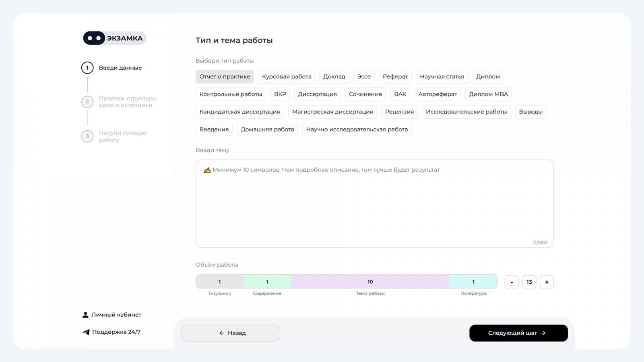Click the Поддержка 24/7 paper plane icon

coord(86,332)
